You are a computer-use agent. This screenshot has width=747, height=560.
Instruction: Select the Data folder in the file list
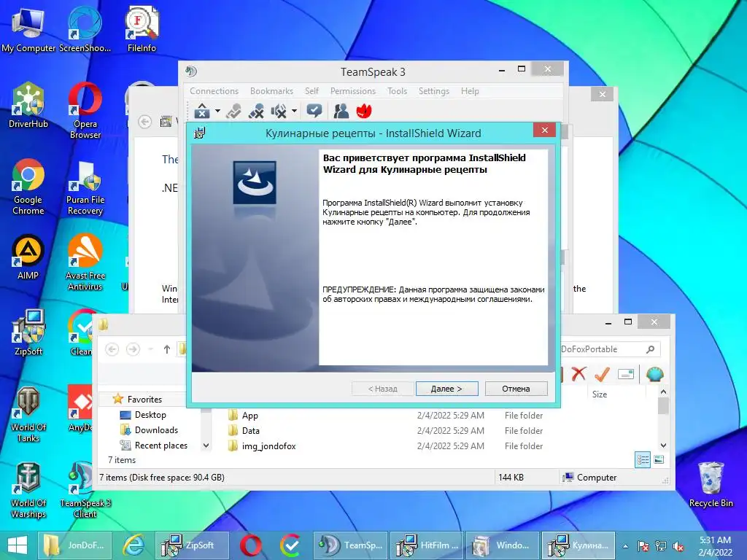click(x=251, y=430)
